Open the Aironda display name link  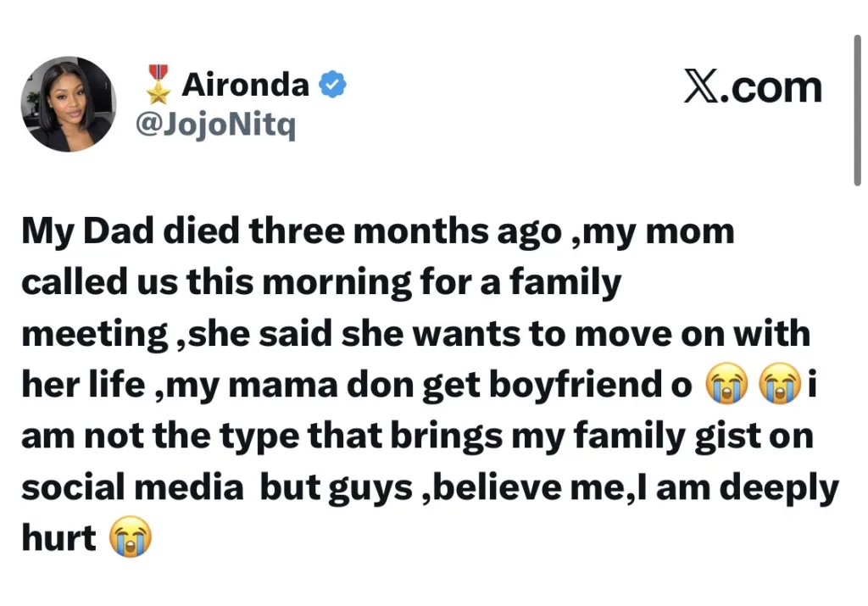pyautogui.click(x=245, y=85)
